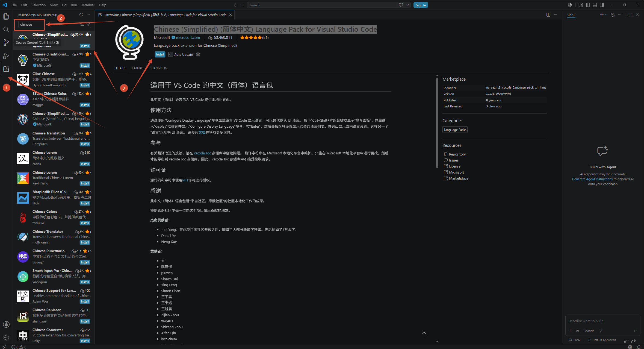This screenshot has width=644, height=349.
Task: Clear extensions search results icon
Action: (82, 24)
